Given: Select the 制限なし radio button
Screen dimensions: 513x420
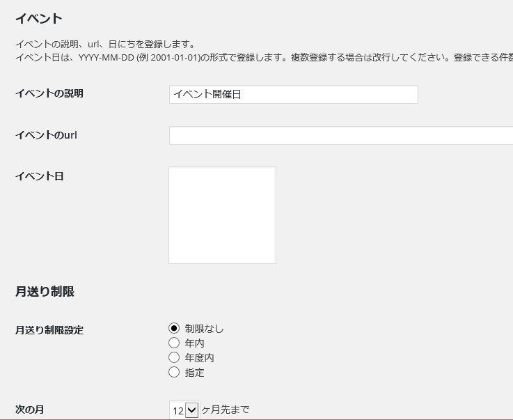Looking at the screenshot, I should click(174, 329).
